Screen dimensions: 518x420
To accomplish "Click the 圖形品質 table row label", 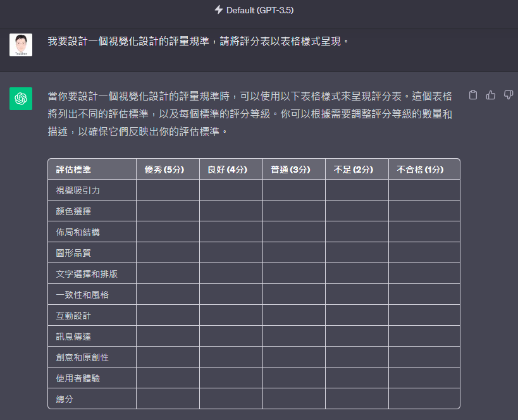I will coord(73,253).
